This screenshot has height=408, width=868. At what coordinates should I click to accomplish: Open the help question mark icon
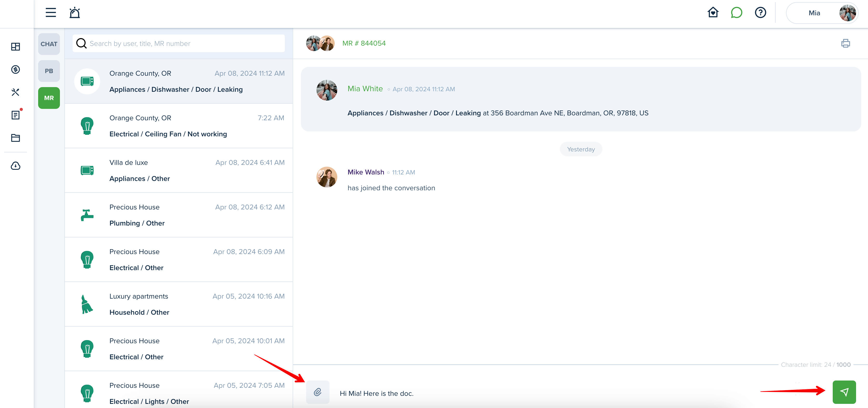pyautogui.click(x=760, y=13)
